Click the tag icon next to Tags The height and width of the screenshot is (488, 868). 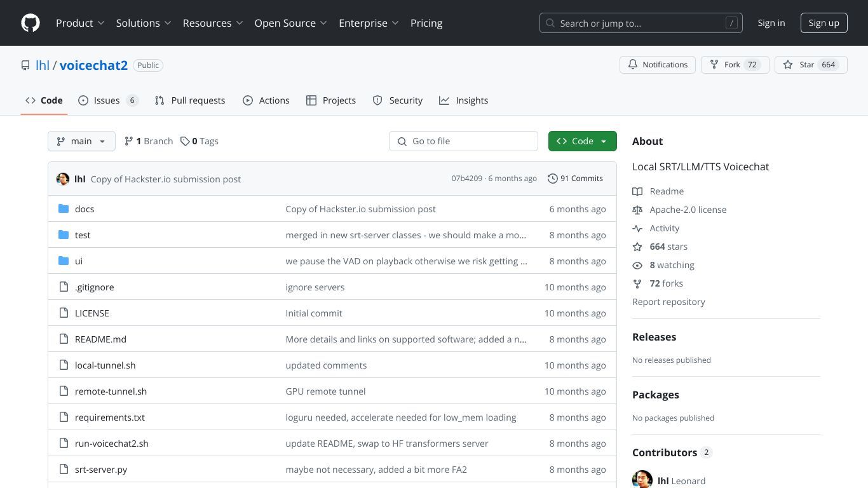click(x=185, y=141)
